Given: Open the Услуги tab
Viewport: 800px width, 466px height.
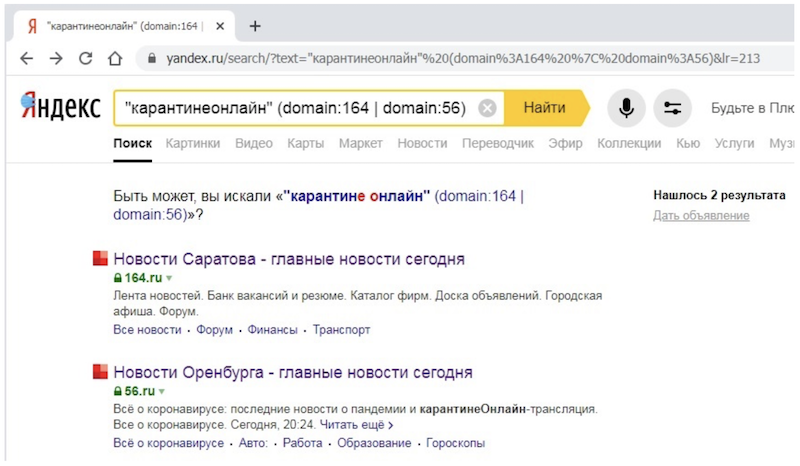Looking at the screenshot, I should coord(734,143).
